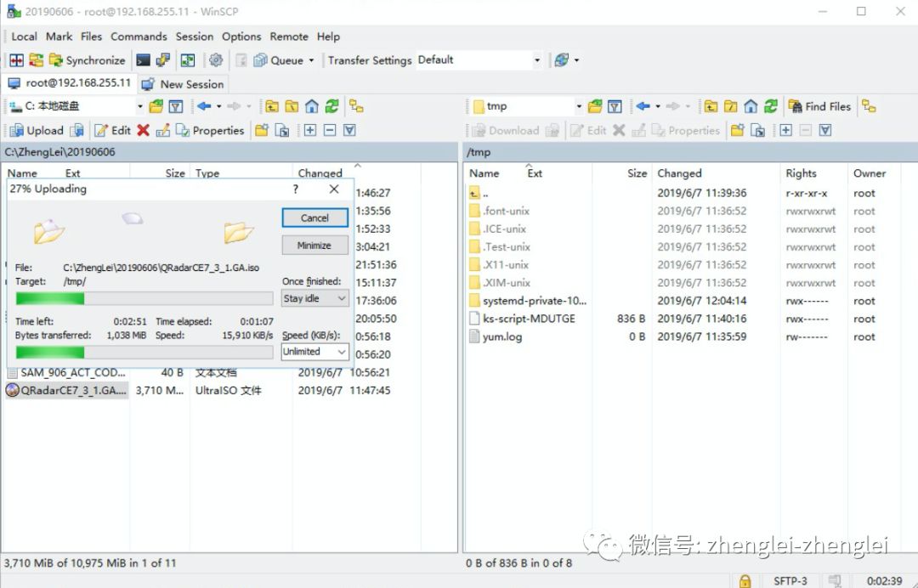
Task: Click remote select files plus icon
Action: [786, 131]
